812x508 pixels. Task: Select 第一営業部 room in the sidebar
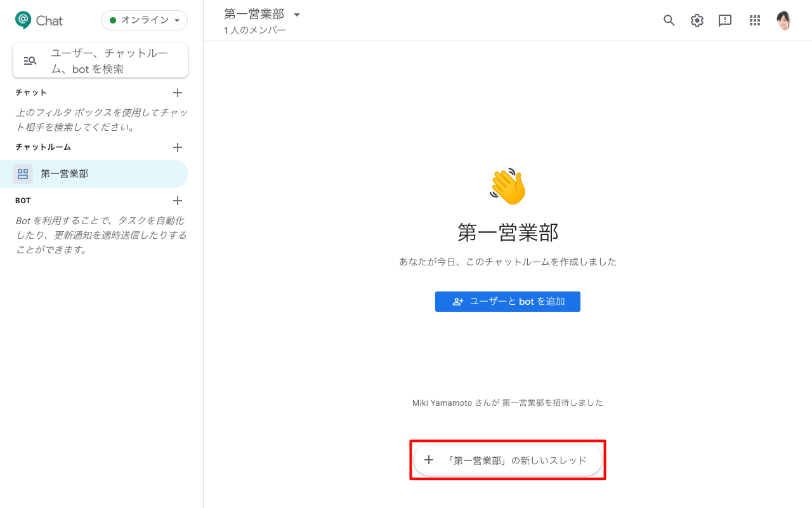point(95,174)
